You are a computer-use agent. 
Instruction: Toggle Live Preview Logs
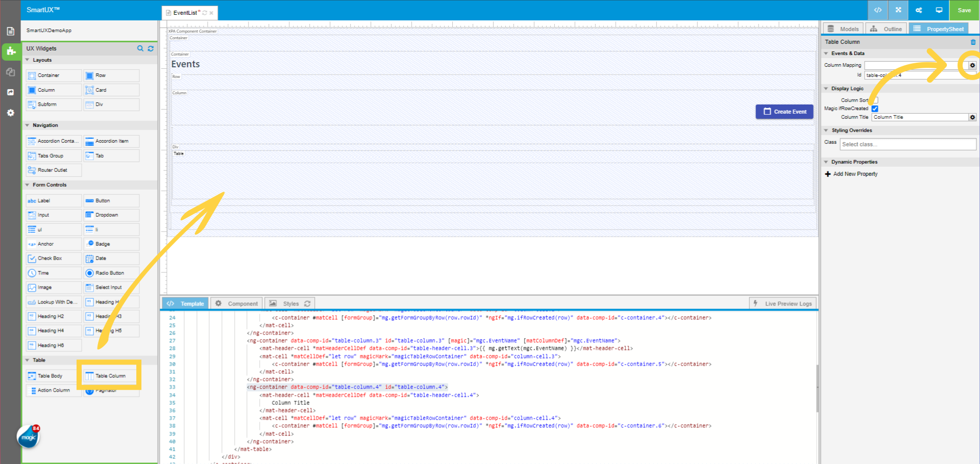click(x=782, y=303)
